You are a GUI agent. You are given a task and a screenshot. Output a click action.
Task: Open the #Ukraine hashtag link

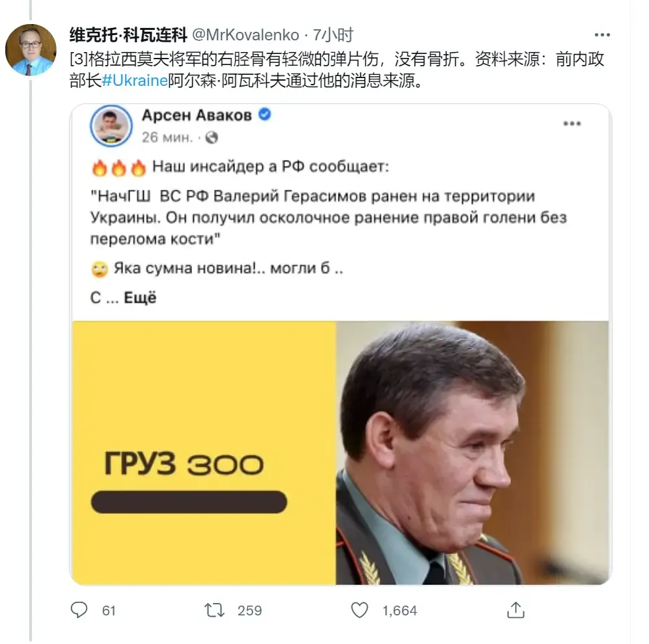click(x=130, y=83)
